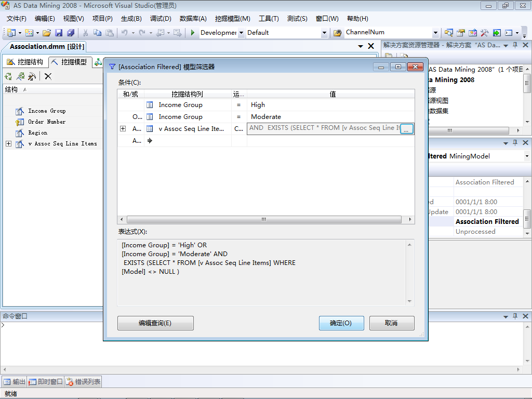The height and width of the screenshot is (399, 532).
Task: Pin the command window panel
Action: [x=515, y=316]
